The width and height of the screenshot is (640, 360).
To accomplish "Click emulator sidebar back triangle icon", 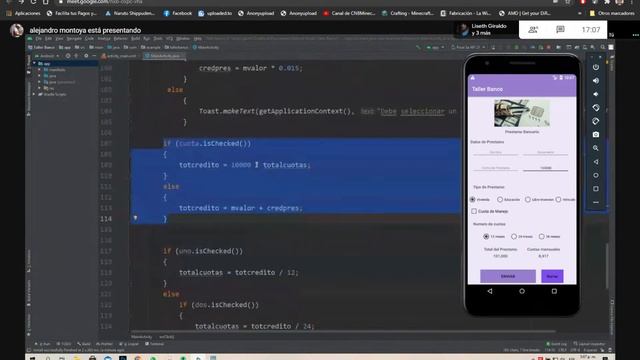I will pos(596,162).
